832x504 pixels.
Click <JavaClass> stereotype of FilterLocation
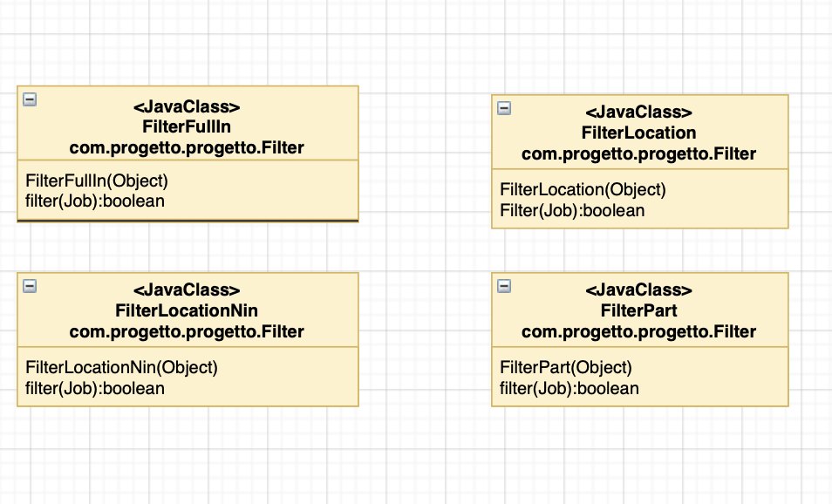(639, 112)
